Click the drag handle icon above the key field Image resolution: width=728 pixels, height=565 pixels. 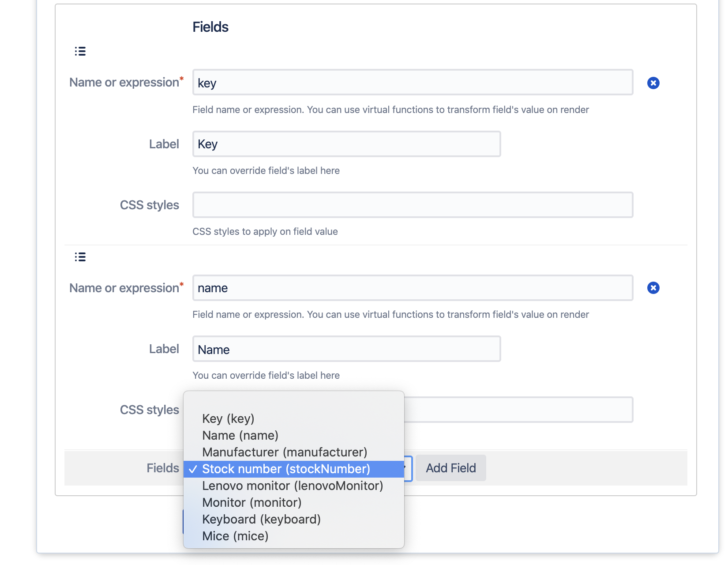pos(80,51)
